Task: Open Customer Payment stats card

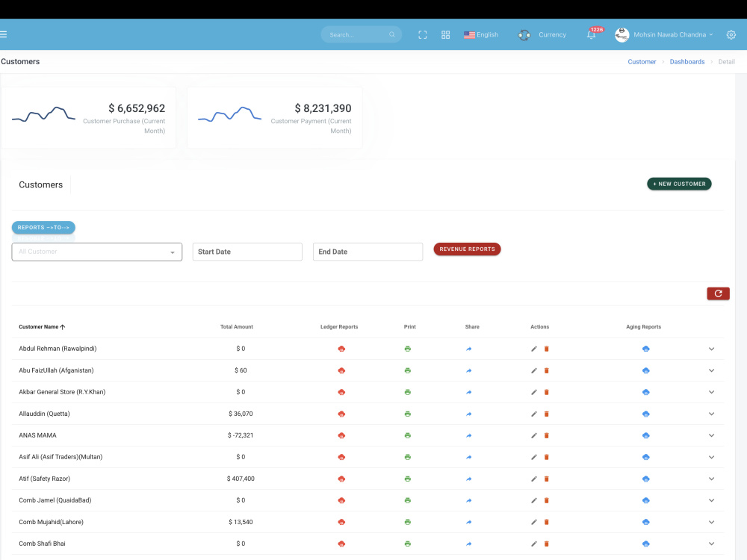Action: click(x=275, y=118)
